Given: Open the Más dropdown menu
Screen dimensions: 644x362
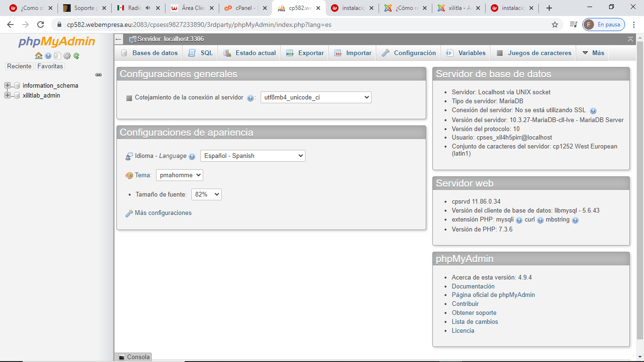Looking at the screenshot, I should tap(593, 53).
